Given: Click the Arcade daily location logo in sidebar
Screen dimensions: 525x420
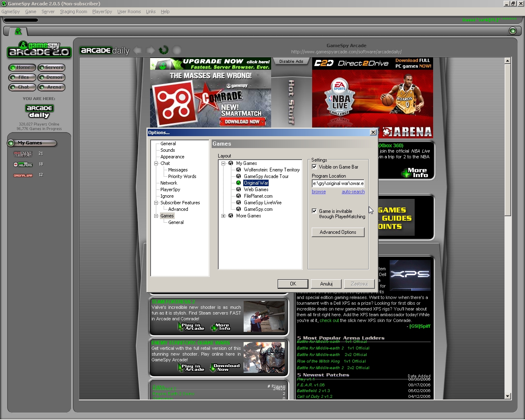Looking at the screenshot, I should (39, 111).
